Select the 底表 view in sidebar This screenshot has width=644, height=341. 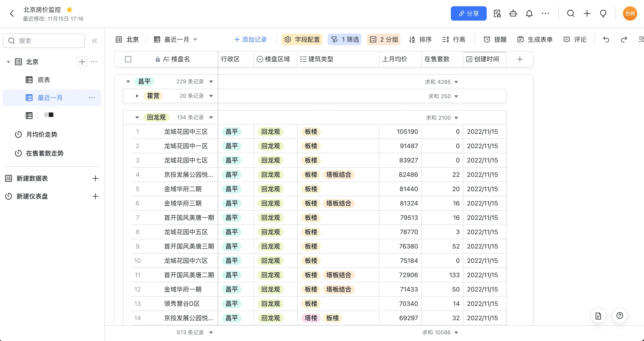coord(43,80)
